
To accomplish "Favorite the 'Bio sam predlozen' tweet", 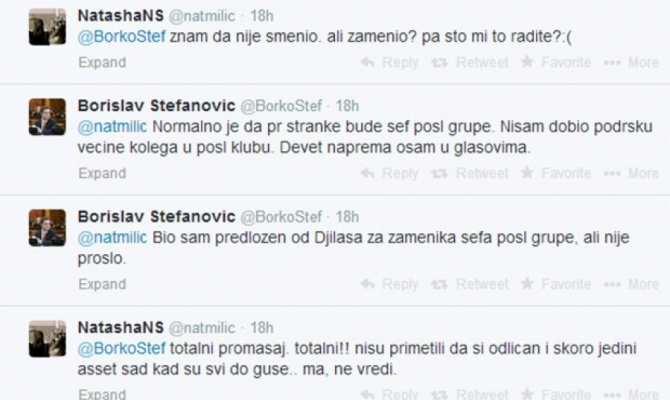I will (x=556, y=284).
